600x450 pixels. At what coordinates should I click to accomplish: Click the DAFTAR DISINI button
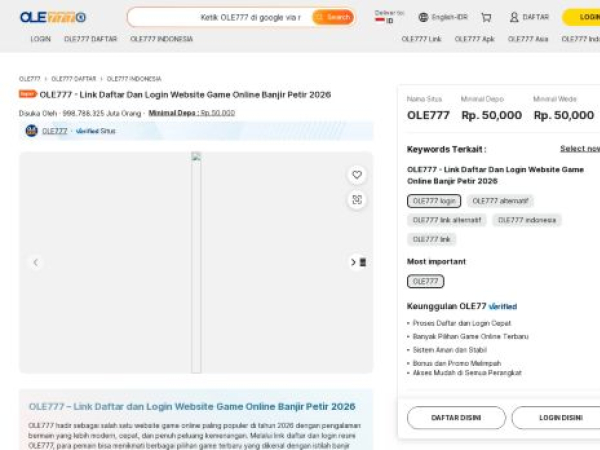click(x=456, y=418)
